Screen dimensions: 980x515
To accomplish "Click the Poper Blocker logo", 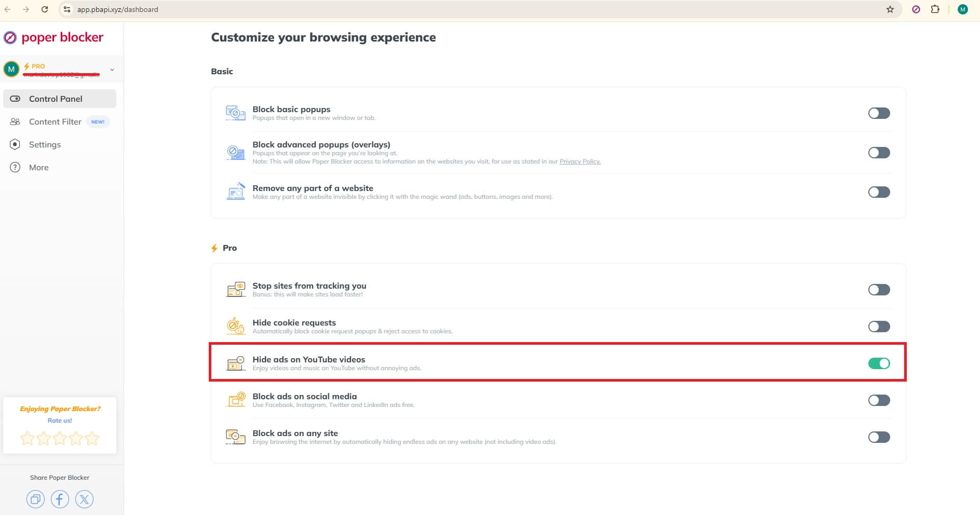I will coord(54,37).
